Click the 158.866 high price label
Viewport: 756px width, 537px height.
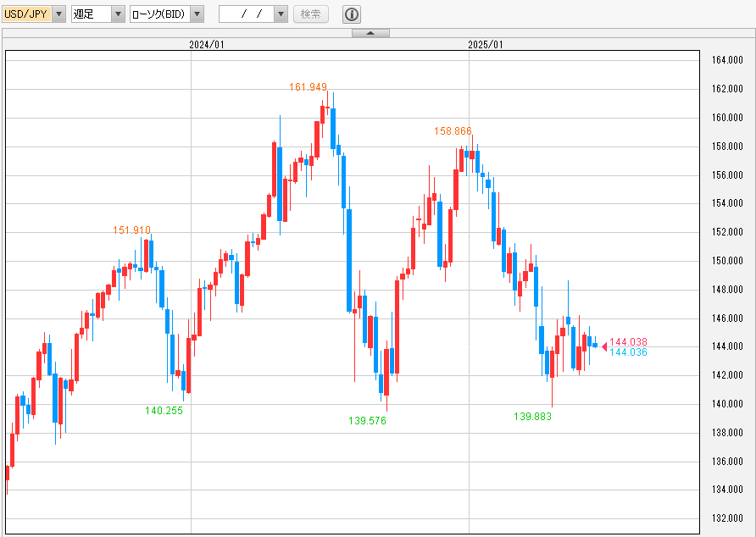(453, 130)
